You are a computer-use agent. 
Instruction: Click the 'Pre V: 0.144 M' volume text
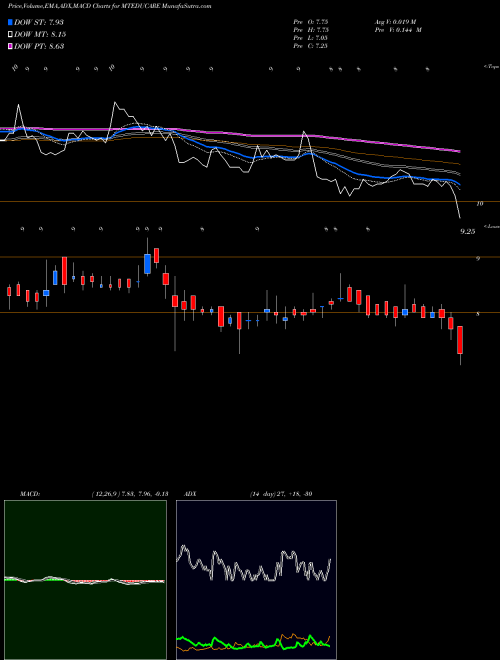click(398, 30)
